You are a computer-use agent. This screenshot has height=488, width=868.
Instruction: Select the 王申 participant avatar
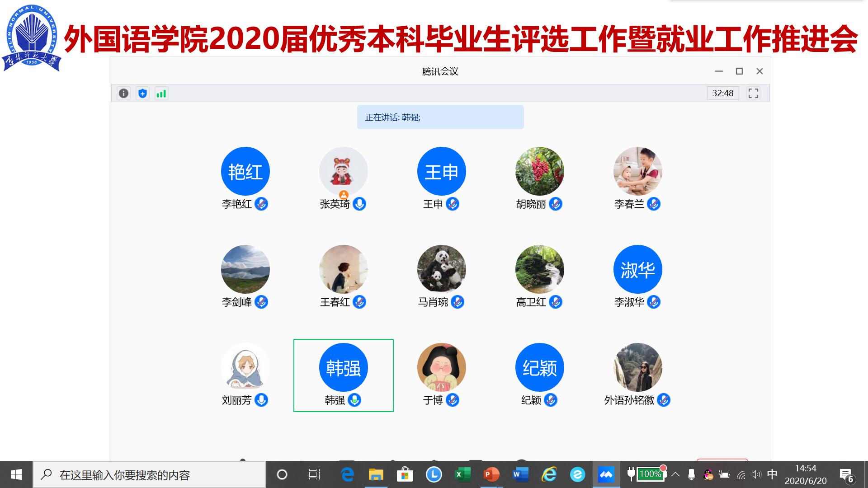(441, 172)
